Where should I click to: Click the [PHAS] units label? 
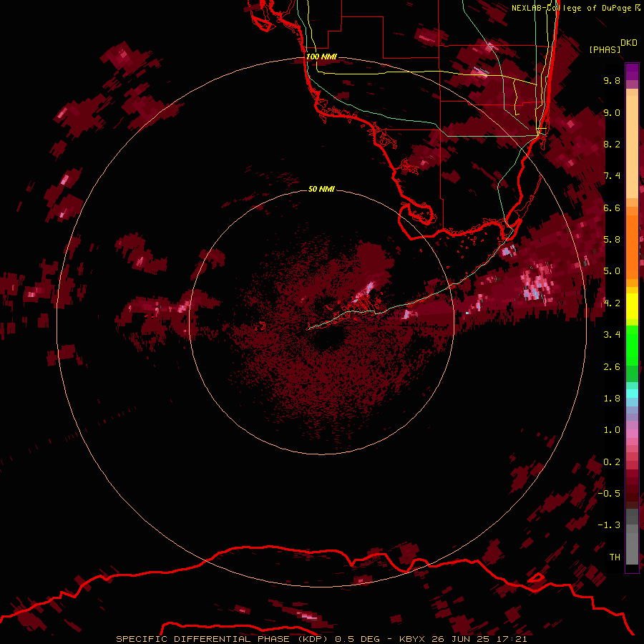click(605, 49)
